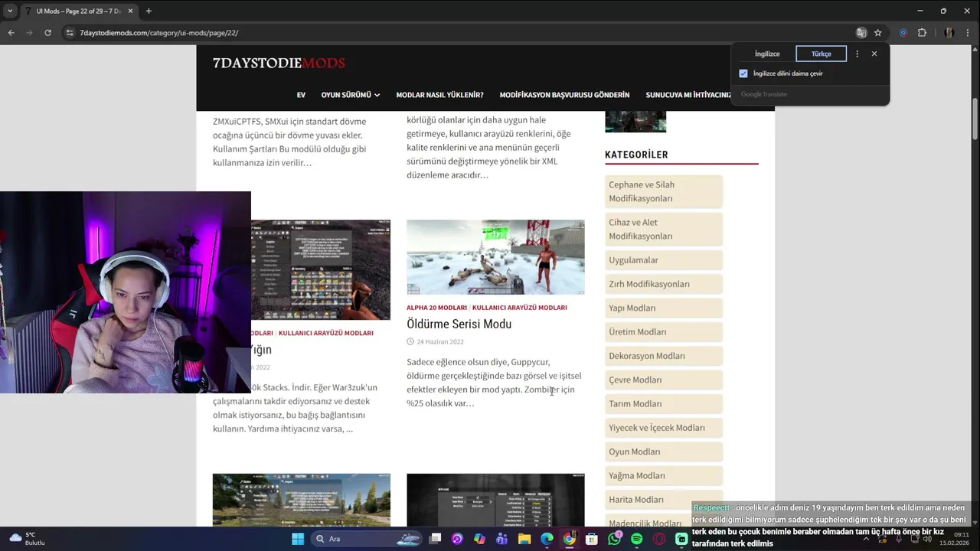The width and height of the screenshot is (980, 551).
Task: Open Yapı Modları category
Action: pos(663,308)
